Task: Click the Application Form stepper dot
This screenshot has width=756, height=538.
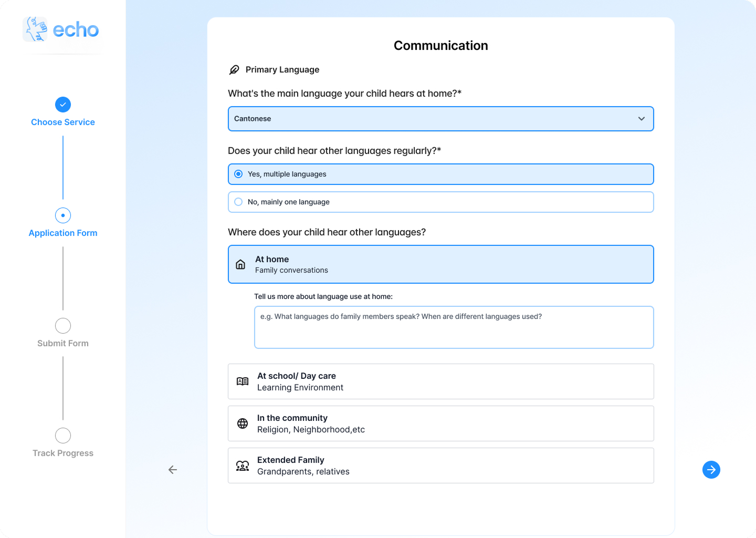Action: 63,215
